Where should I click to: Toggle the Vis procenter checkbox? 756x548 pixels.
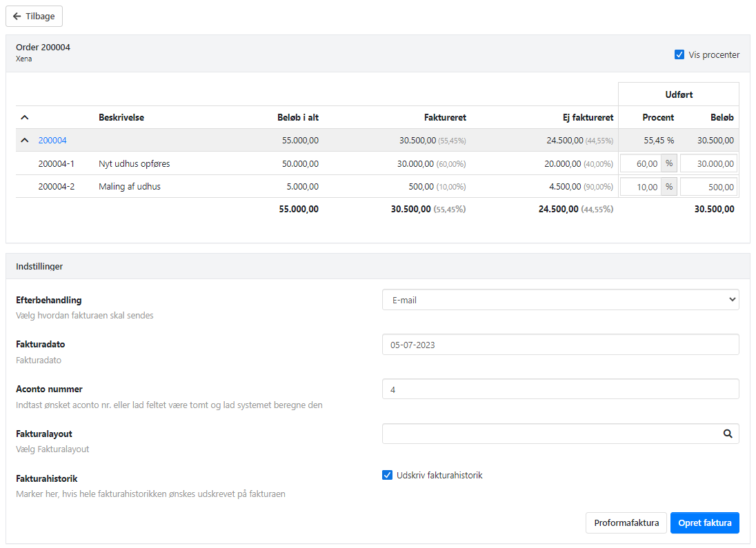[679, 54]
